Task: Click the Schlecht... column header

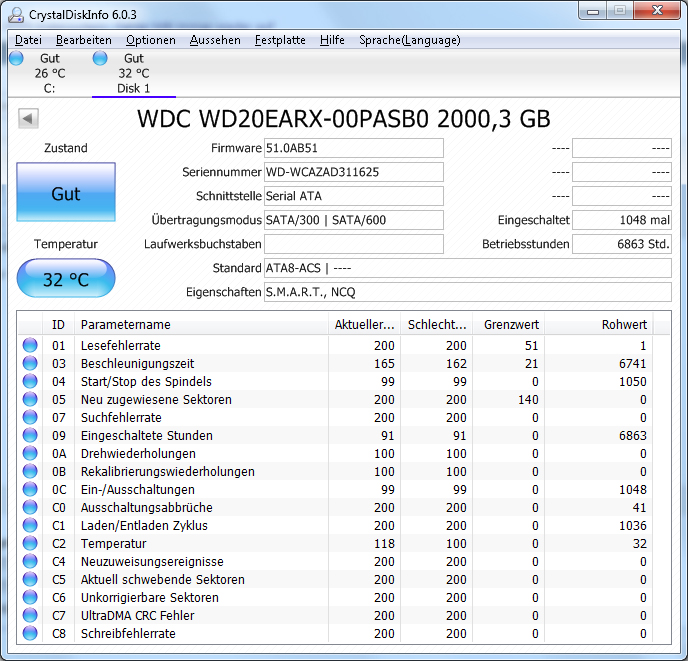Action: pos(437,324)
